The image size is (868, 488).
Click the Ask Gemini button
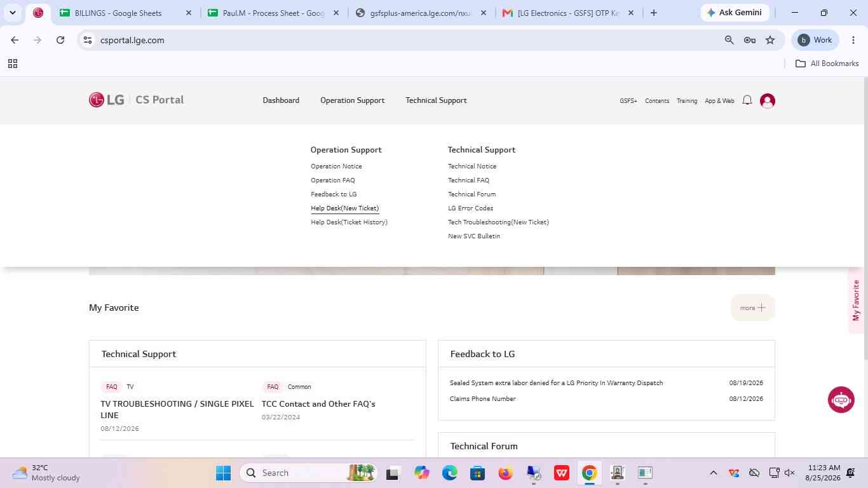click(x=735, y=13)
